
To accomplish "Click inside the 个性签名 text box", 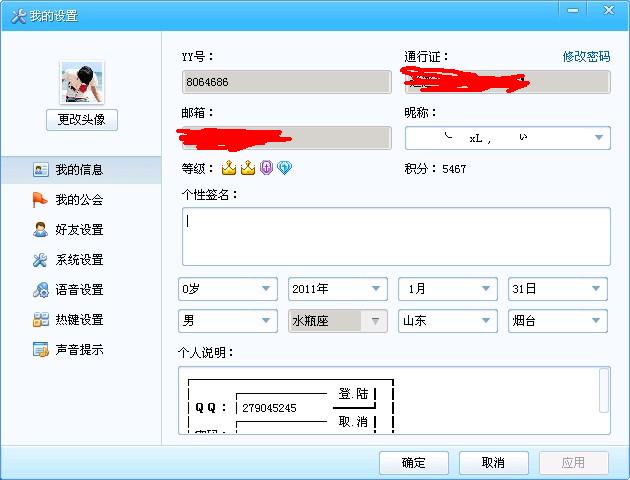I will coord(396,237).
